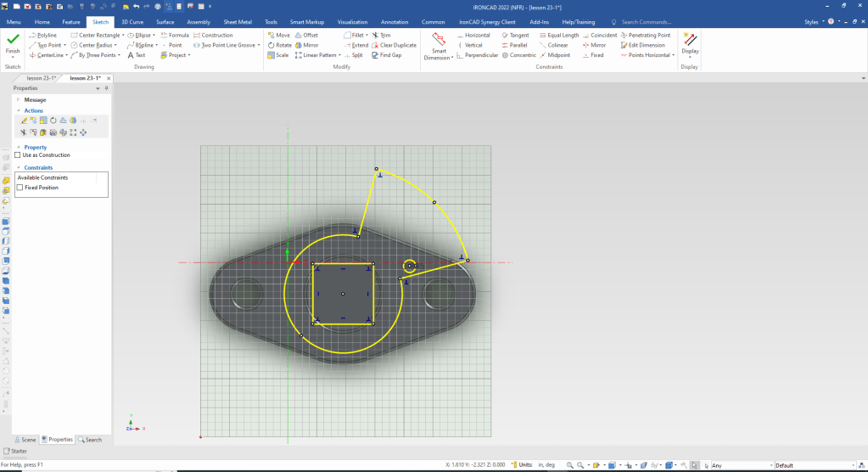Click the Edit Dimension button
The image size is (868, 472).
click(x=647, y=45)
